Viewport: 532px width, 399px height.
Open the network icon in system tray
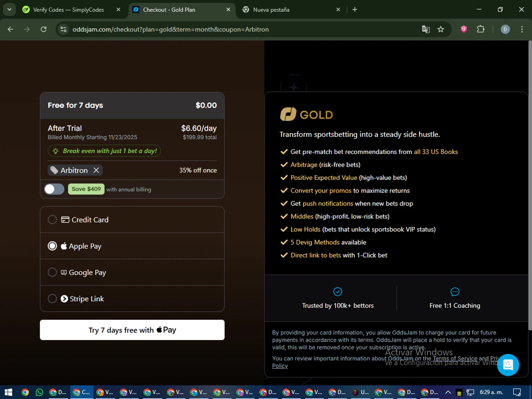(470, 392)
